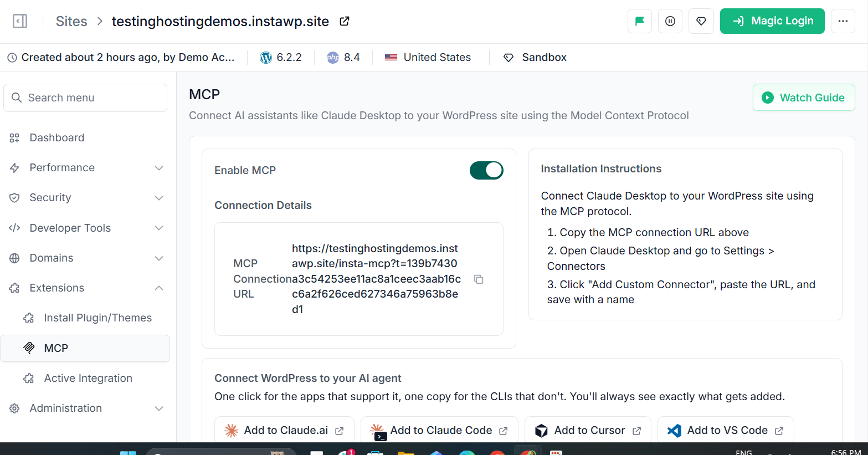Click "Connect WordPress to your AI agent" heading
This screenshot has width=868, height=455.
[x=308, y=379]
